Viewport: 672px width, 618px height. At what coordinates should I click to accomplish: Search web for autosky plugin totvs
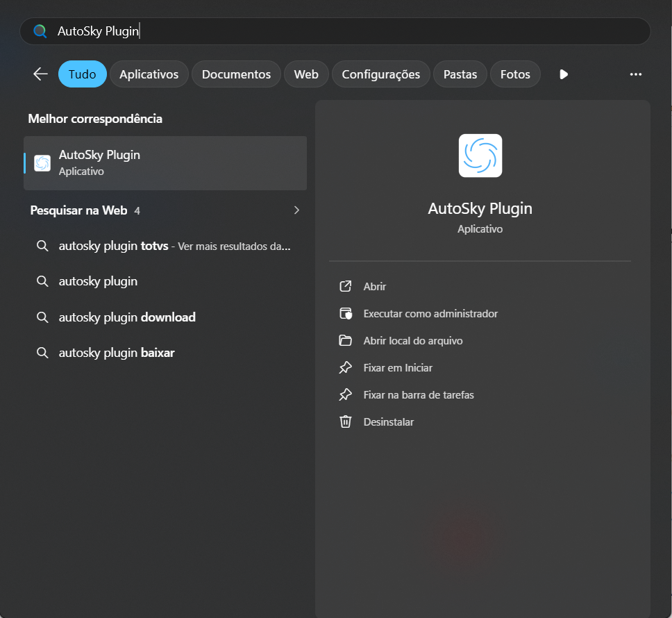pos(165,246)
